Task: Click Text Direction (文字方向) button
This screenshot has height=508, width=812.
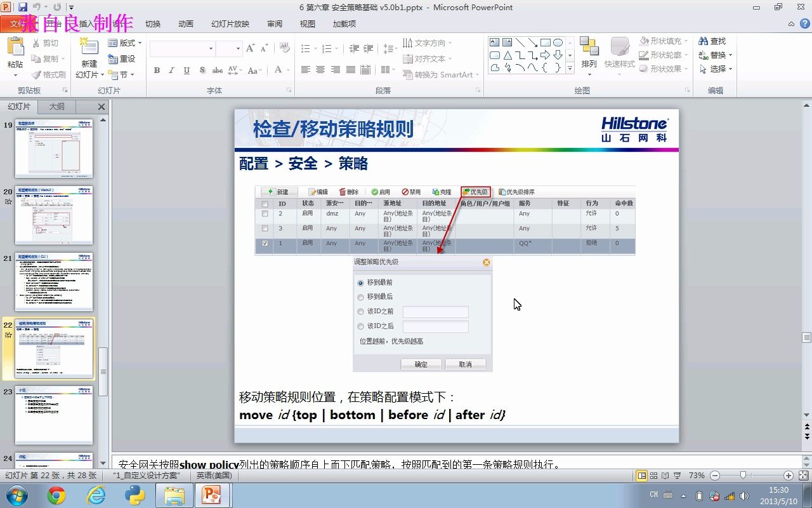Action: click(428, 43)
